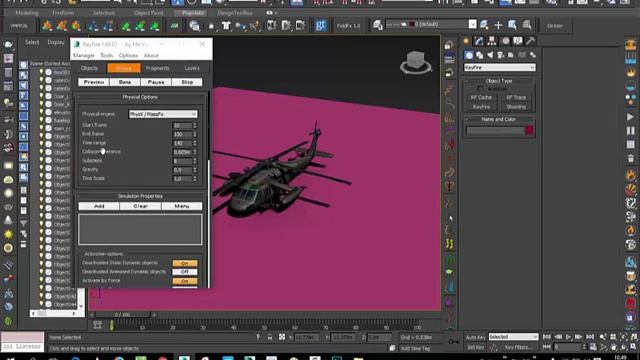640x360 pixels.
Task: Click the play arrow icon on right toolbar
Action: pyautogui.click(x=630, y=117)
